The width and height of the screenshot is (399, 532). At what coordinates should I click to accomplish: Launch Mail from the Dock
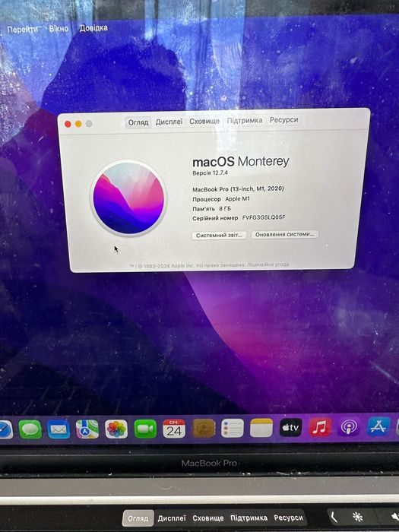pos(59,429)
